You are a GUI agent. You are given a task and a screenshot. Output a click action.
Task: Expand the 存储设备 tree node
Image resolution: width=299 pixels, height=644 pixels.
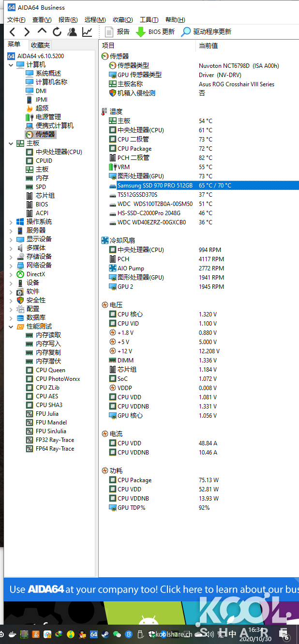tap(11, 257)
